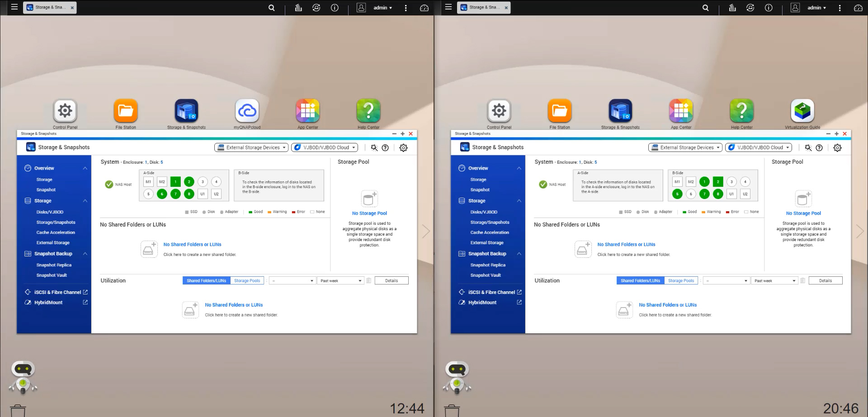868x417 pixels.
Task: Open dashboard gauge icon on left top bar
Action: coord(424,8)
